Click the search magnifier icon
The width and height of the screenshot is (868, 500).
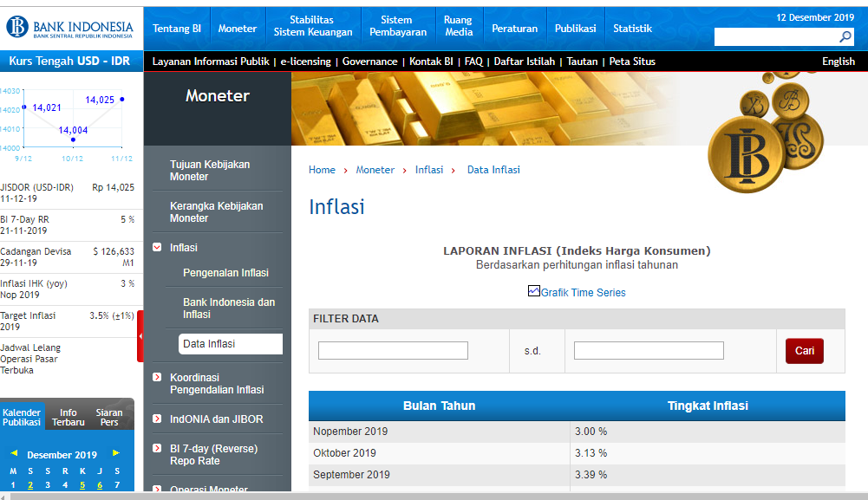tap(845, 37)
